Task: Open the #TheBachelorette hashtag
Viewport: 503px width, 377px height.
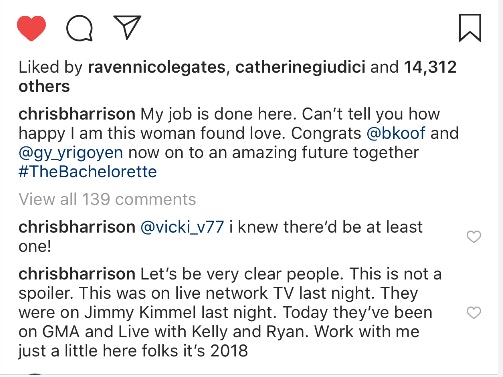Action: click(88, 172)
